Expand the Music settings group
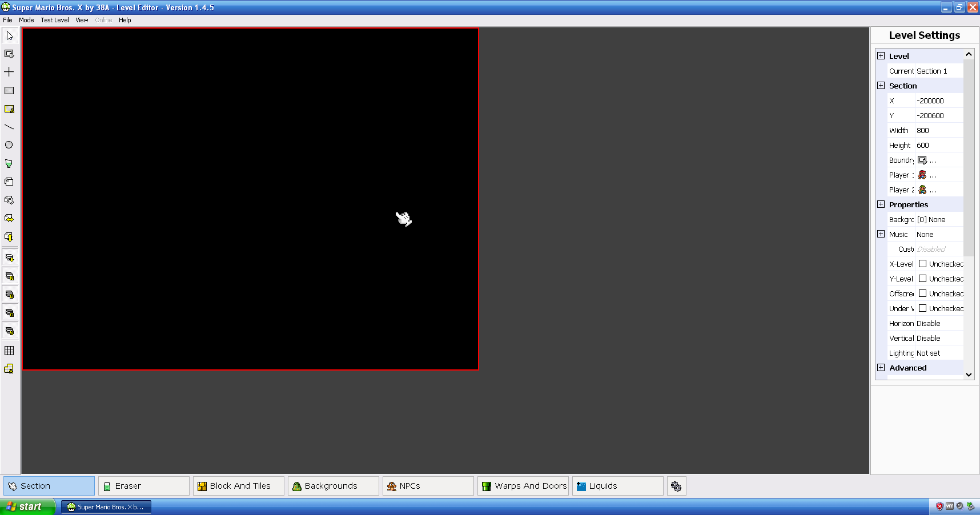Viewport: 980px width, 515px height. 881,234
